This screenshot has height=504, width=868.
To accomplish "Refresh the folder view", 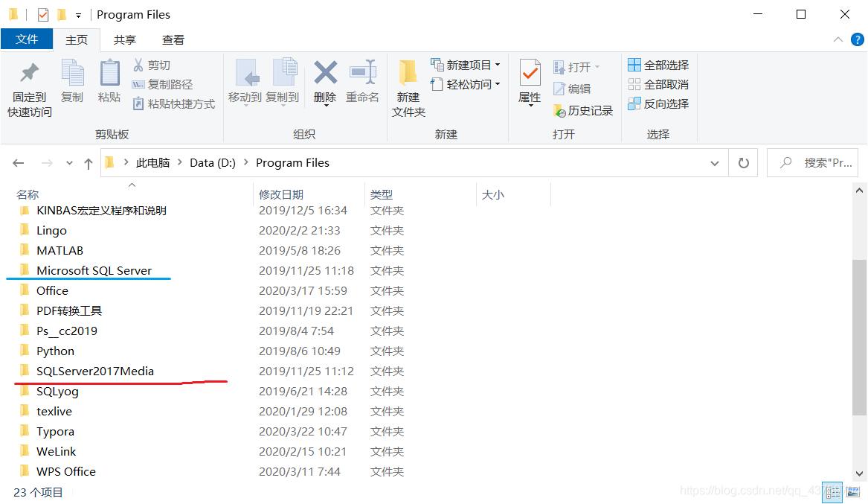I will 744,163.
